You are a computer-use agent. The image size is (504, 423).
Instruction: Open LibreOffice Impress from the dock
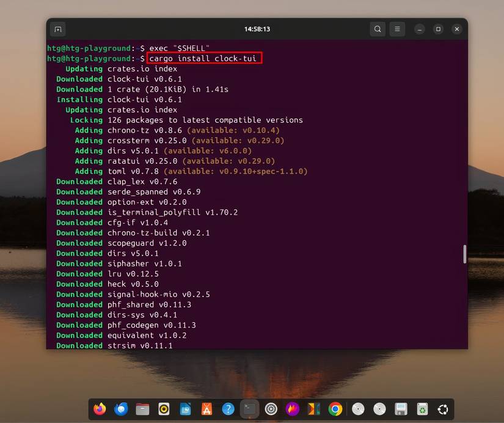(185, 409)
